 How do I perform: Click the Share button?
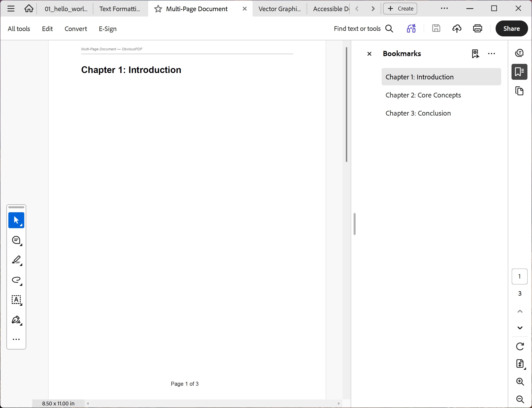[x=512, y=28]
